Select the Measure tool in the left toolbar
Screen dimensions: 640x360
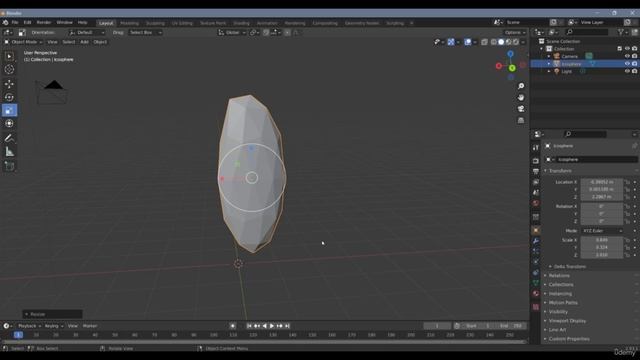click(x=9, y=152)
